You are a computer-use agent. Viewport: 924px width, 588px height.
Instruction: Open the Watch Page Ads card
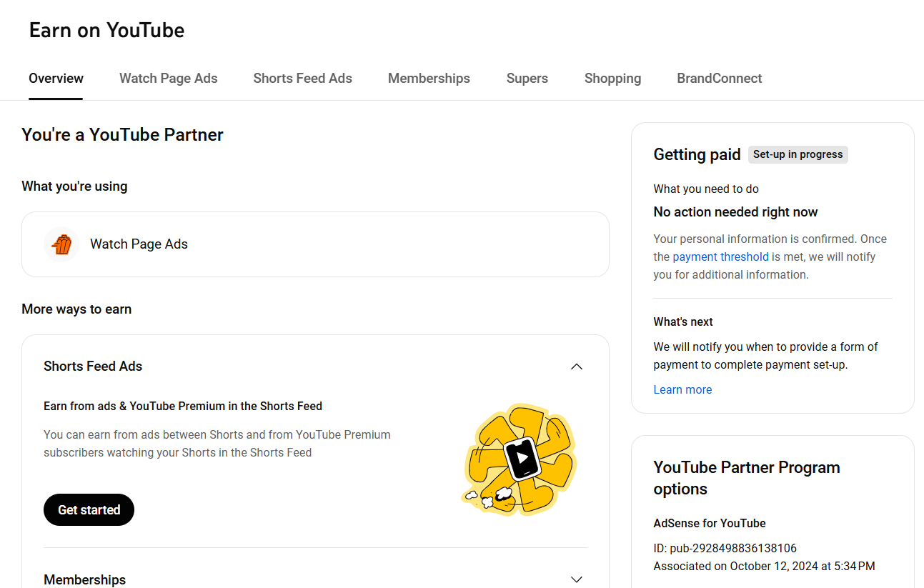[315, 244]
